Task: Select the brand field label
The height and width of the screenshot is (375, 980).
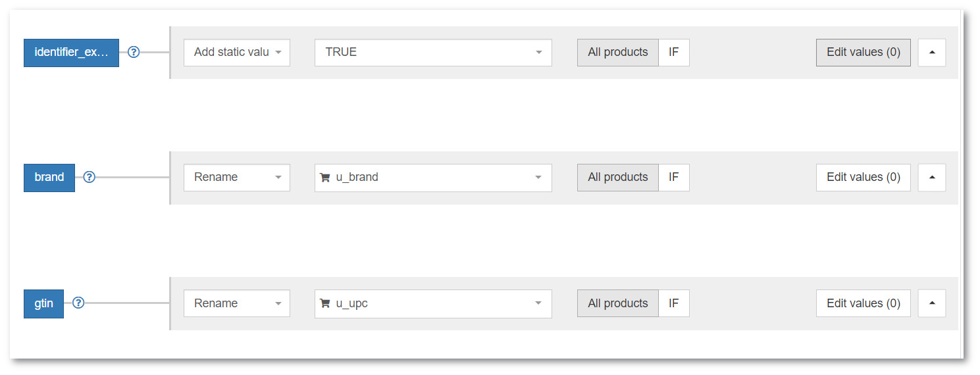Action: click(49, 178)
